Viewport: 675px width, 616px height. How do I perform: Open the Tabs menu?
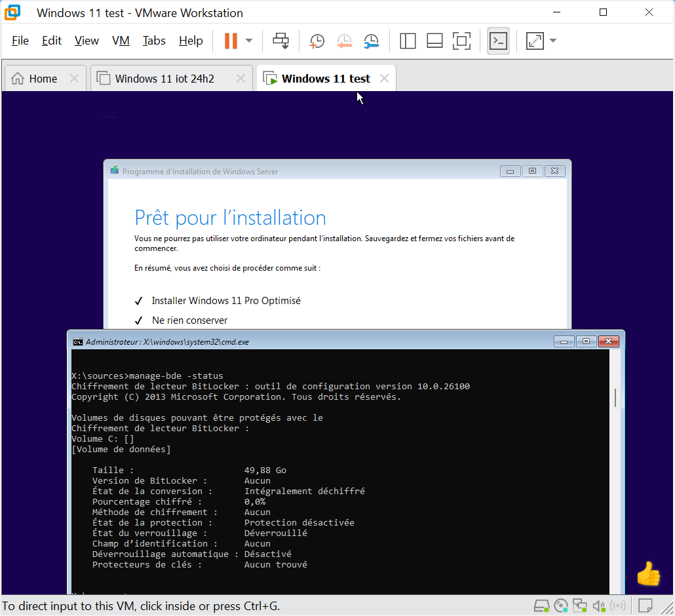(154, 41)
